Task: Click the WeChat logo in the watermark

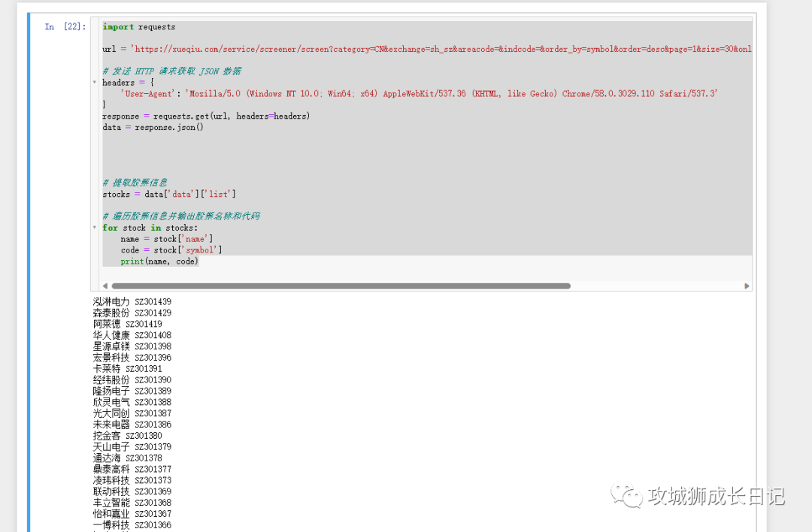Action: point(626,495)
